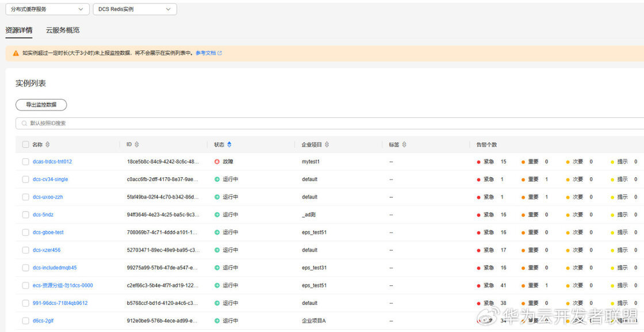This screenshot has height=332, width=644.
Task: Check the box for dcs-includedmqb45
Action: pyautogui.click(x=25, y=268)
